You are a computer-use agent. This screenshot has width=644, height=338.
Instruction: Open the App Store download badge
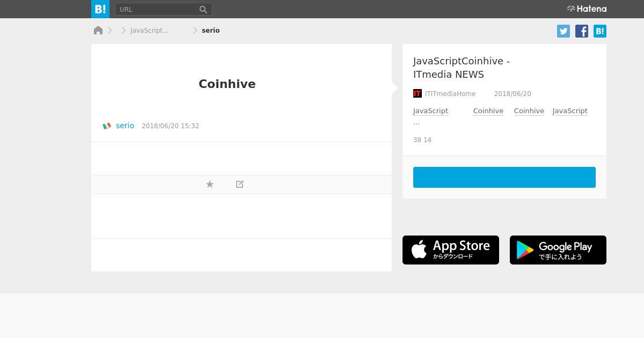tap(451, 250)
